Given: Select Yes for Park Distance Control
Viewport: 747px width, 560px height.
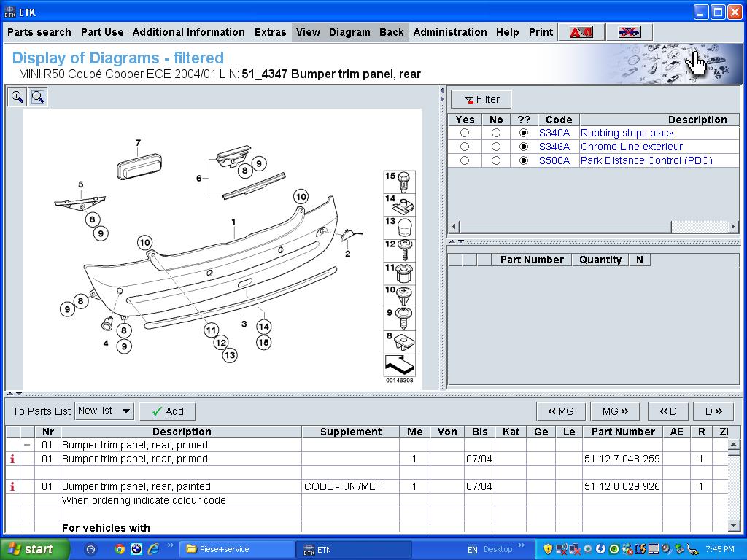Looking at the screenshot, I should [465, 160].
